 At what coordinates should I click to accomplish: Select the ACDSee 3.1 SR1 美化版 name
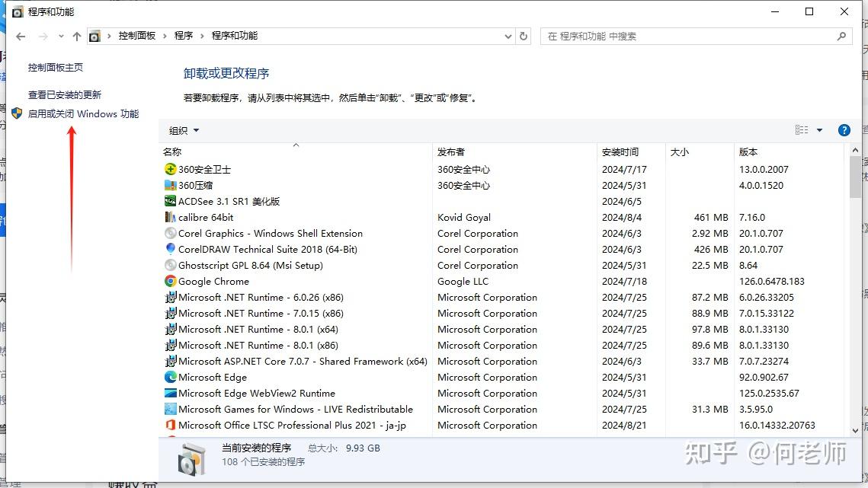(x=229, y=202)
